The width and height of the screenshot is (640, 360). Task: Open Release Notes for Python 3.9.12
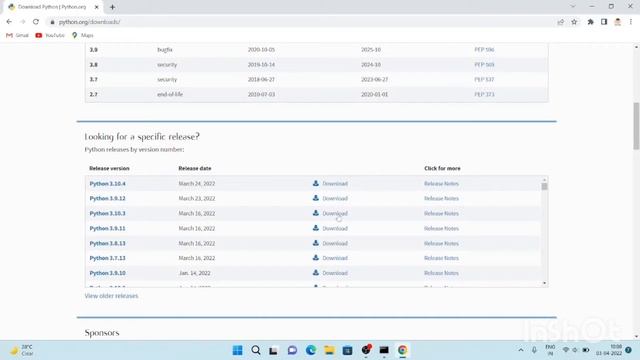point(441,198)
